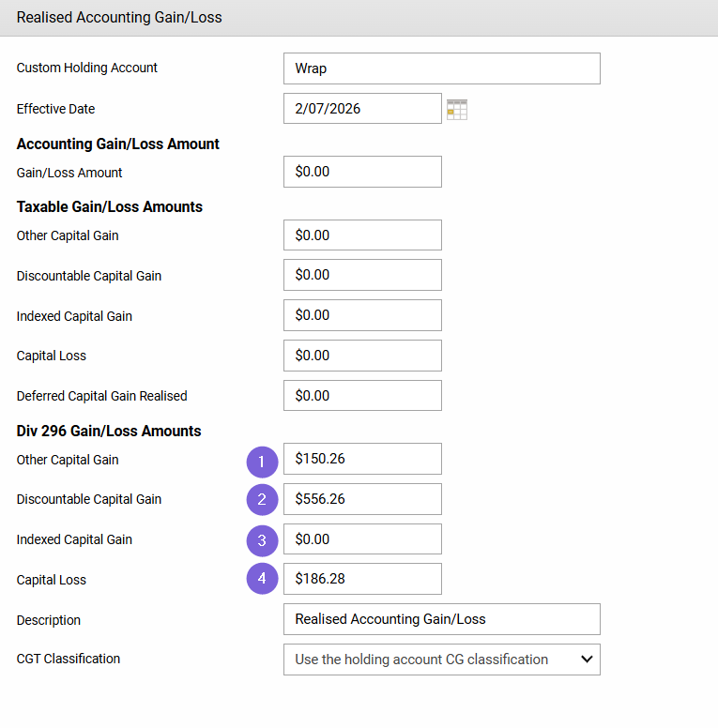Click the Custom Holding Account field

click(442, 68)
